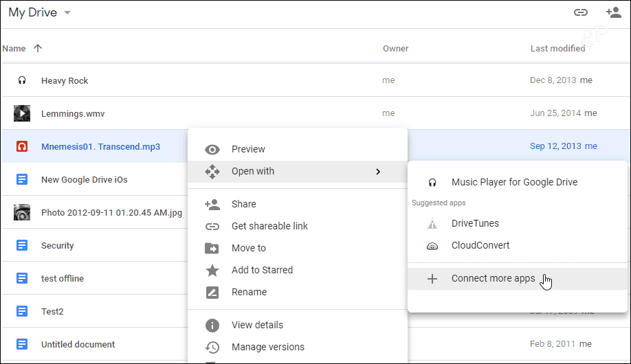Image resolution: width=631 pixels, height=364 pixels.
Task: Select New Google Drive iOs document name
Action: point(85,180)
